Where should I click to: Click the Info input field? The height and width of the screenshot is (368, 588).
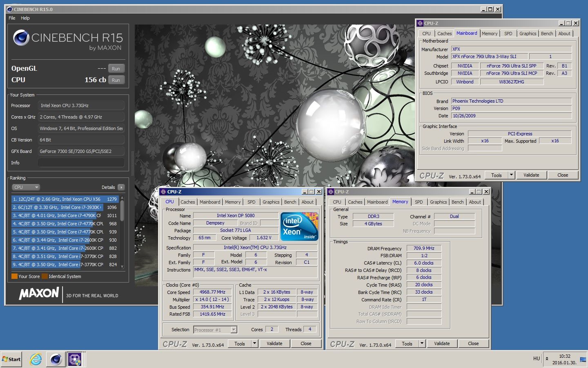[81, 163]
